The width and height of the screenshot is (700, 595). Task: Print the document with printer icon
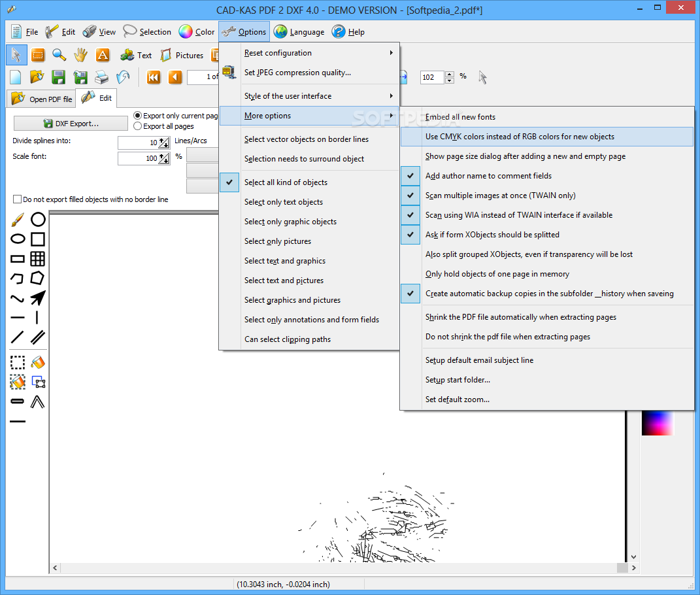coord(102,77)
